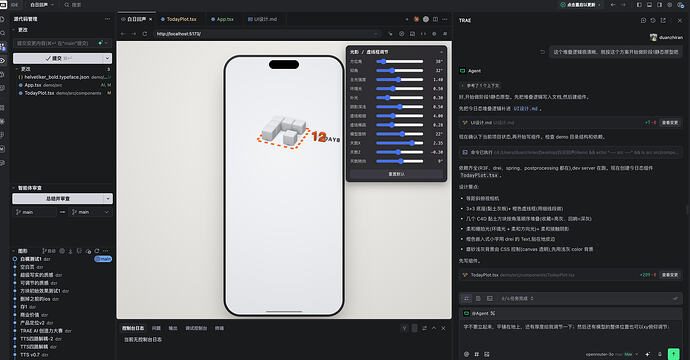The width and height of the screenshot is (690, 360).
Task: Refresh the graph section in source control
Action: [x=97, y=251]
